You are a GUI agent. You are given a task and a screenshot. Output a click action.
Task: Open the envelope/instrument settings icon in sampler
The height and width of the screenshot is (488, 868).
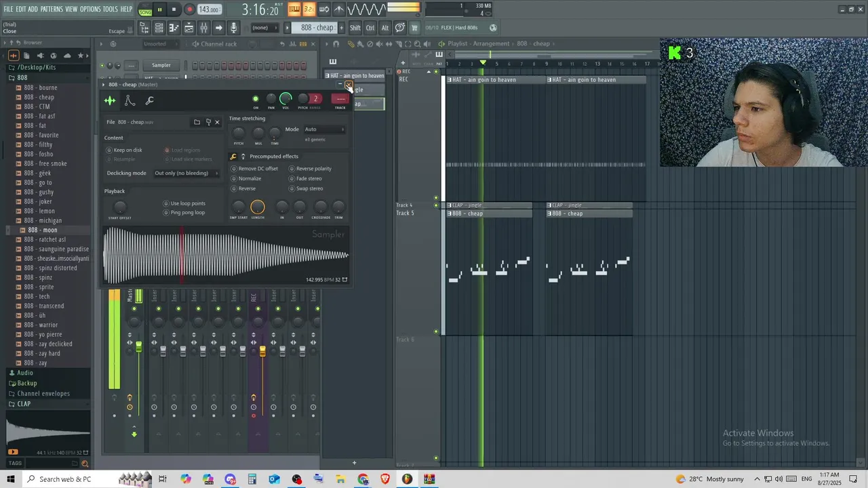130,101
